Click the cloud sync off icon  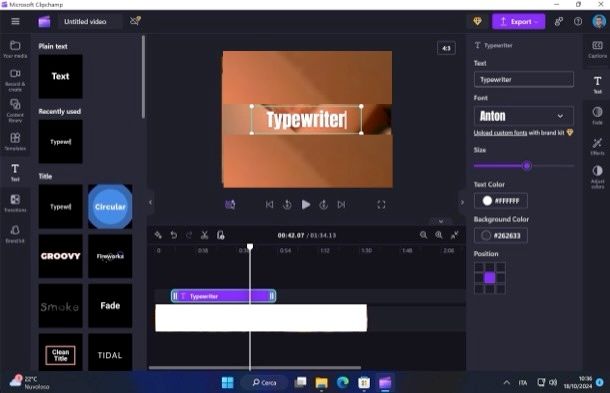coord(135,21)
